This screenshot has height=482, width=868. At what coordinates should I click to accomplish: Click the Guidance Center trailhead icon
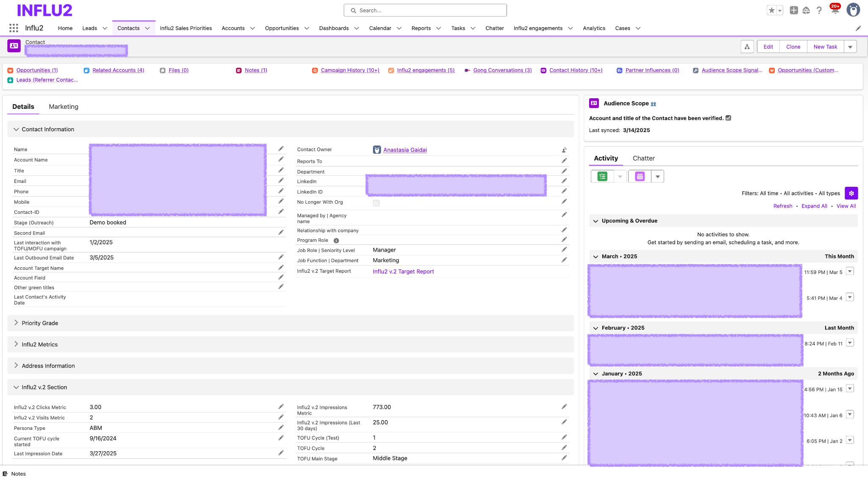tap(806, 10)
